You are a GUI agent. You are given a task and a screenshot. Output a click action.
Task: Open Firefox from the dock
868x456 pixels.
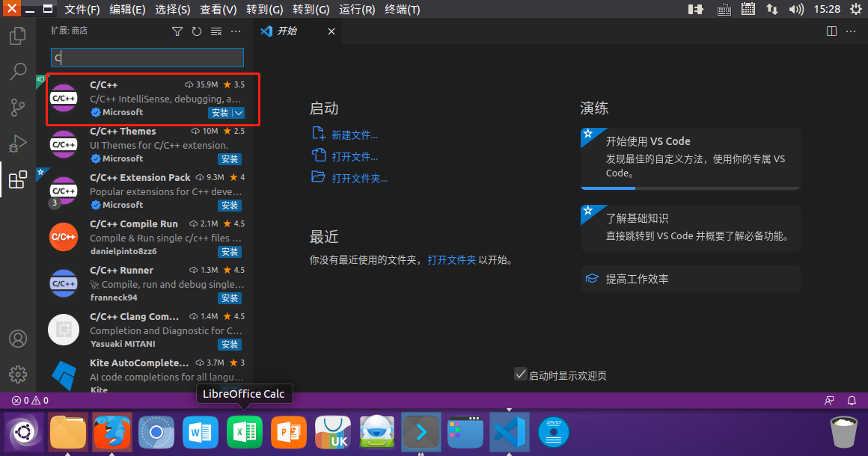[x=112, y=432]
